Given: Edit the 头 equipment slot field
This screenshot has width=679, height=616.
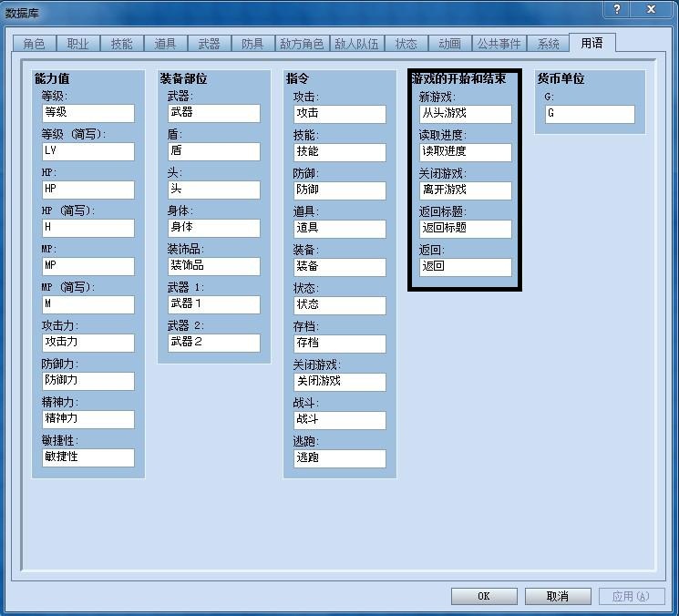Looking at the screenshot, I should coord(214,190).
